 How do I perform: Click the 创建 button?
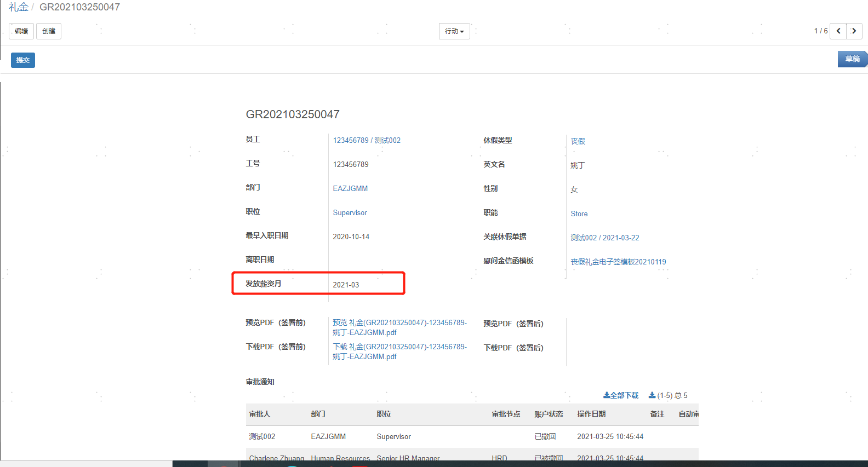pos(49,31)
